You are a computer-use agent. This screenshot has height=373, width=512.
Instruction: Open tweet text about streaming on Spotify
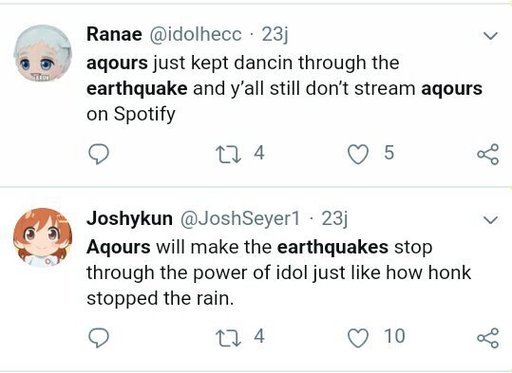[284, 89]
